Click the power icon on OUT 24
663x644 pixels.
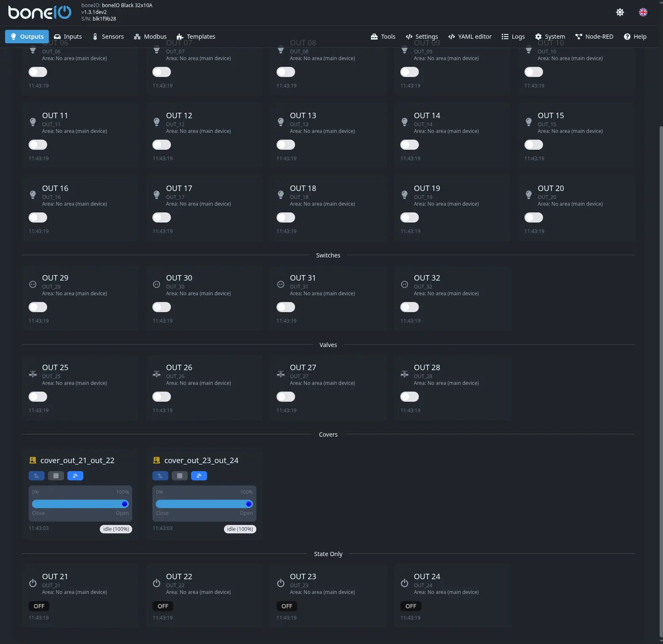tap(405, 583)
